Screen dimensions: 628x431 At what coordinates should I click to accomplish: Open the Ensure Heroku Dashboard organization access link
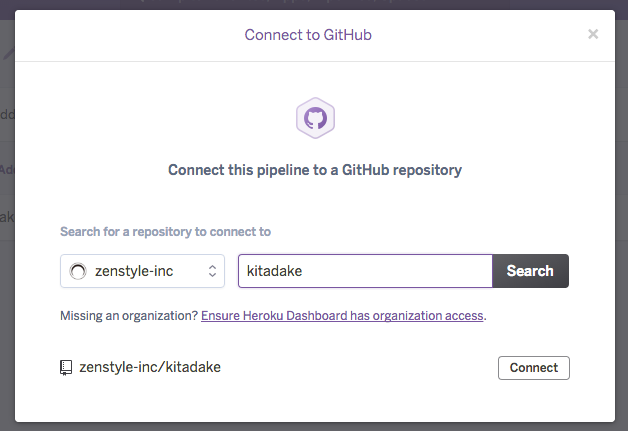click(342, 316)
